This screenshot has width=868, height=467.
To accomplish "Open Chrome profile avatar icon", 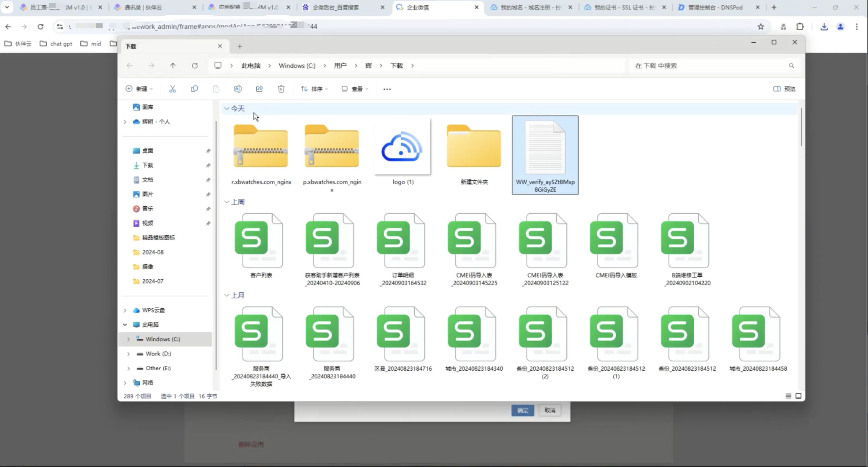I will click(x=840, y=27).
